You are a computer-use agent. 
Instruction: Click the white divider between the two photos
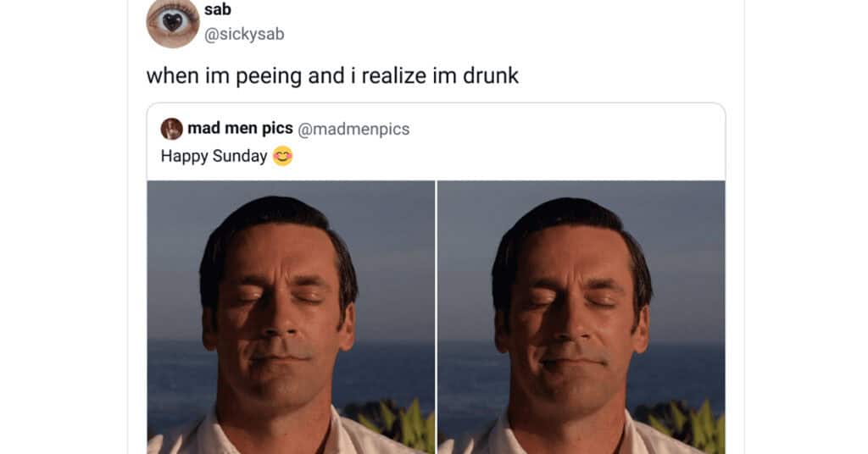click(x=437, y=318)
